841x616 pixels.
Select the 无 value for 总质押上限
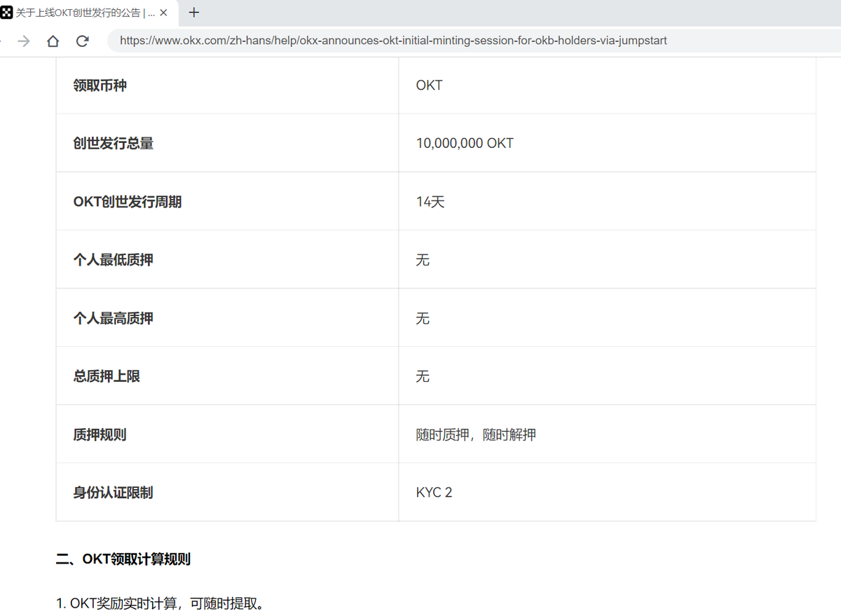point(423,376)
